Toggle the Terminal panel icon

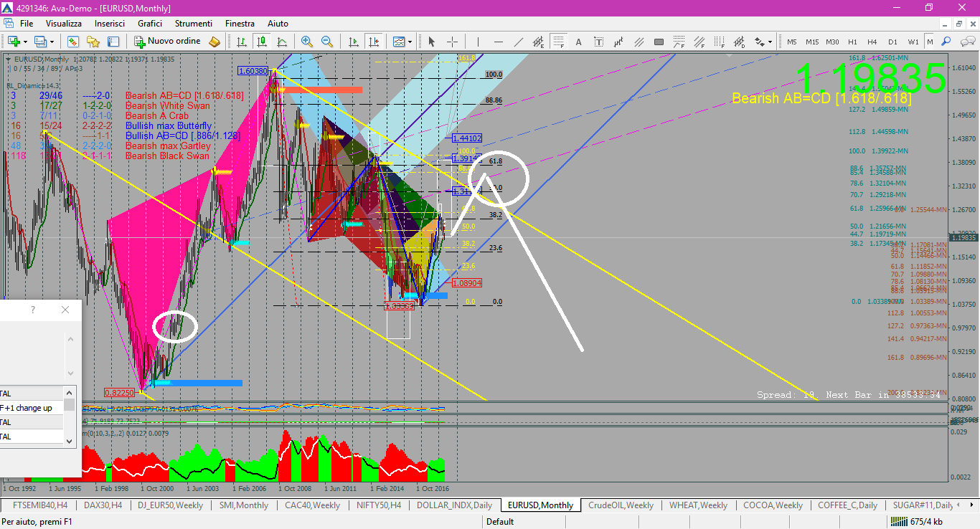[x=113, y=42]
